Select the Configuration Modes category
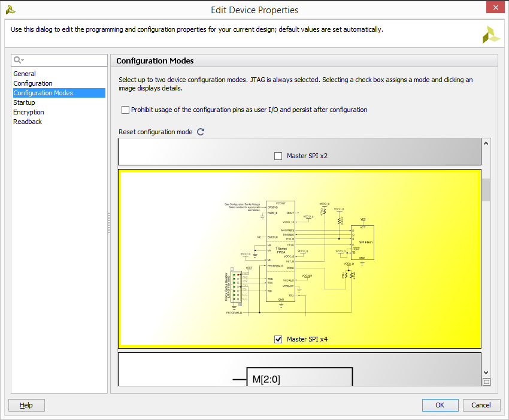Image resolution: width=509 pixels, height=420 pixels. click(x=59, y=93)
